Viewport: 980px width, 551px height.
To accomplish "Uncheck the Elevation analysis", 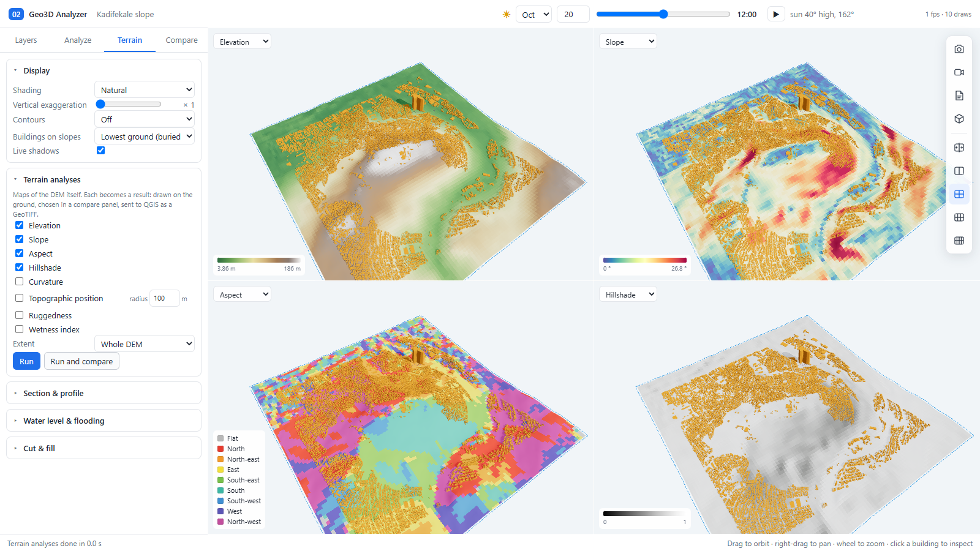I will click(x=20, y=225).
